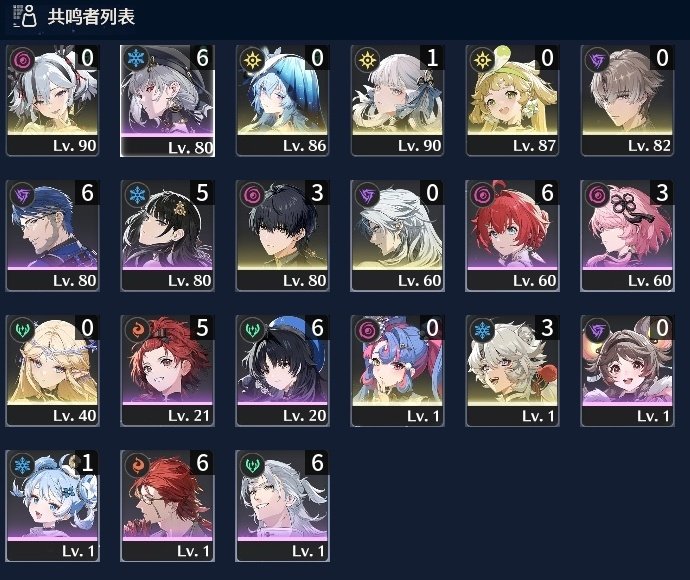Pick the pink-haired Lv. 60 character card
Viewport: 690px width, 580px height.
click(628, 235)
